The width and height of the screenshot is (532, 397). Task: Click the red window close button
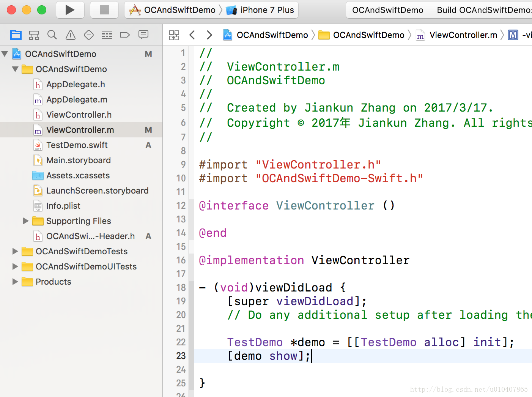11,10
